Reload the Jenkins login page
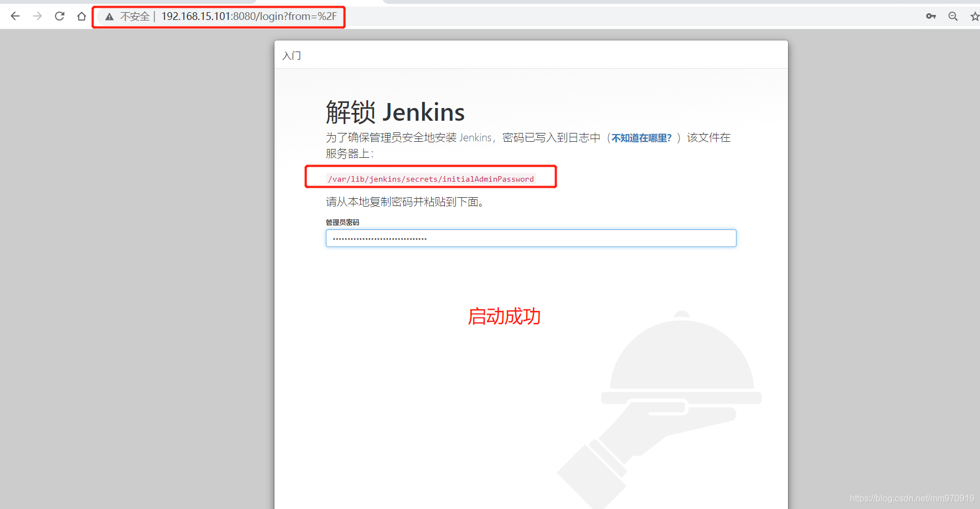Viewport: 980px width, 509px height. (x=59, y=16)
